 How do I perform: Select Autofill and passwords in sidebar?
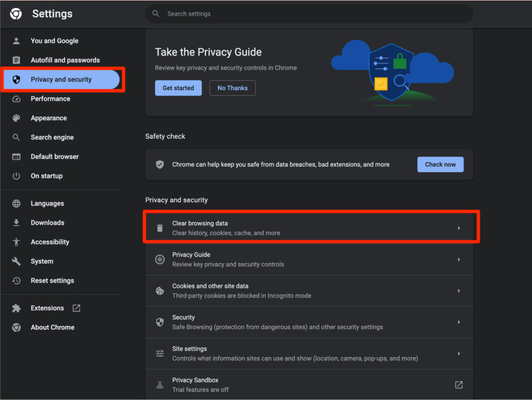(65, 60)
